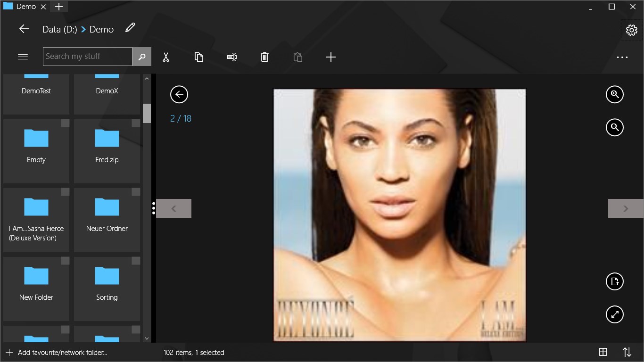Click the down chevron below the folder list
The height and width of the screenshot is (362, 644).
147,338
